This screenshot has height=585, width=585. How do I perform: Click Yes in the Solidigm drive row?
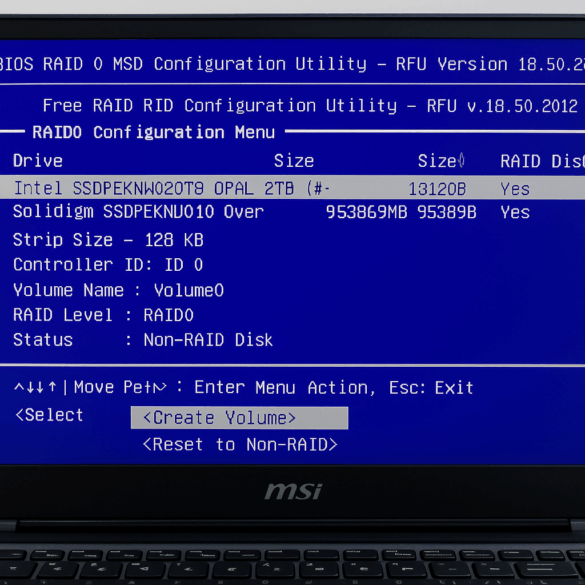click(x=515, y=212)
